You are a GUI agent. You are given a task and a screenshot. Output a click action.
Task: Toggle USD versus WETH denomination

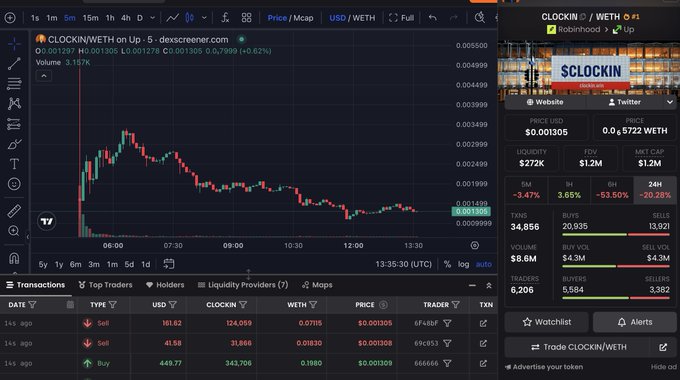pos(352,18)
